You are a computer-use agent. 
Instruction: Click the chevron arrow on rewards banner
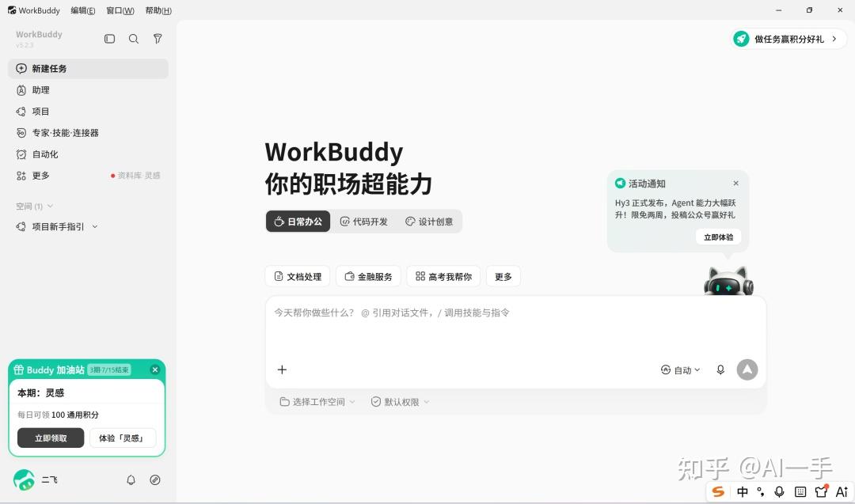tap(834, 39)
